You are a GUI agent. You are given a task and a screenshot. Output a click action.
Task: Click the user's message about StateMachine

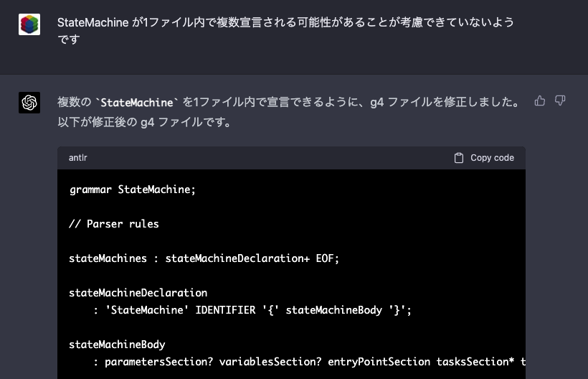[x=285, y=30]
